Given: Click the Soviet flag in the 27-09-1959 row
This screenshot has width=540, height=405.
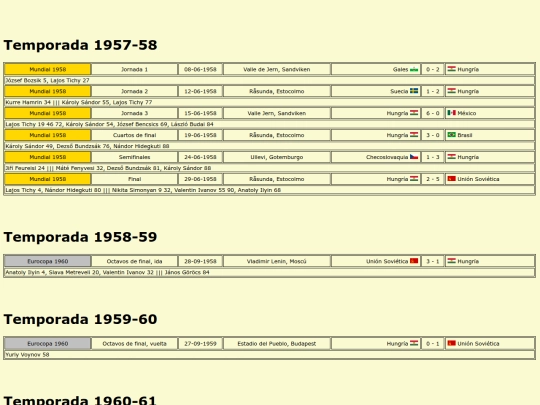Looking at the screenshot, I should [x=451, y=343].
